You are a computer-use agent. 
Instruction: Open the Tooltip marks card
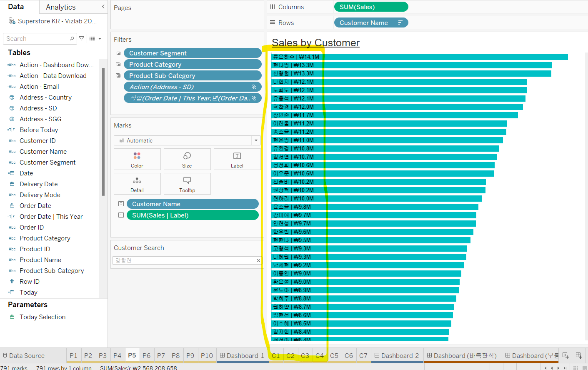click(x=187, y=184)
